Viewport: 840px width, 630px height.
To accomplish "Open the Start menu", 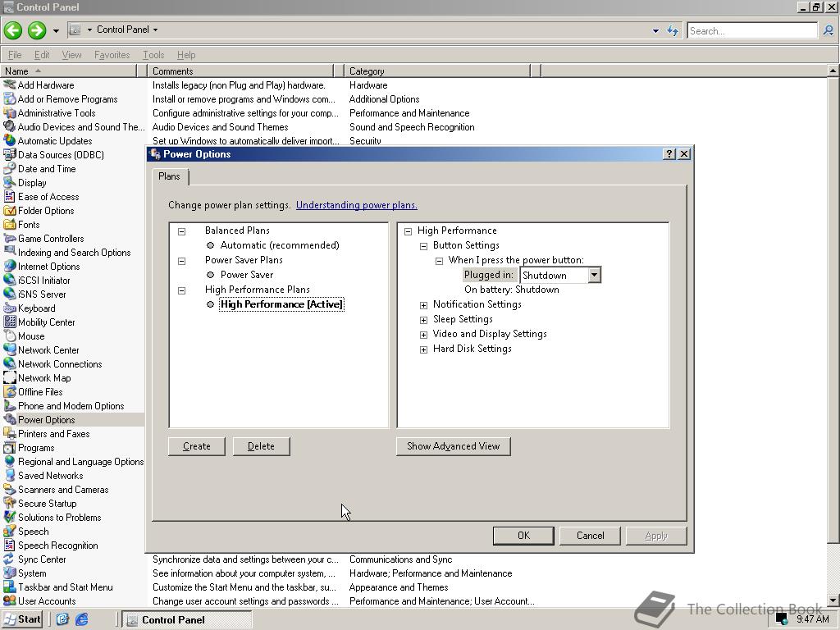I will [x=22, y=619].
